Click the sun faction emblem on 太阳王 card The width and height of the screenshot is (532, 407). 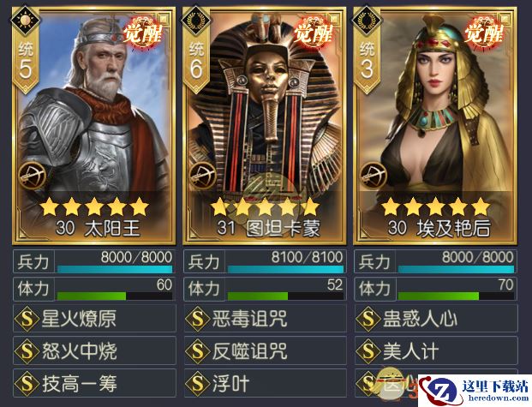[x=25, y=21]
